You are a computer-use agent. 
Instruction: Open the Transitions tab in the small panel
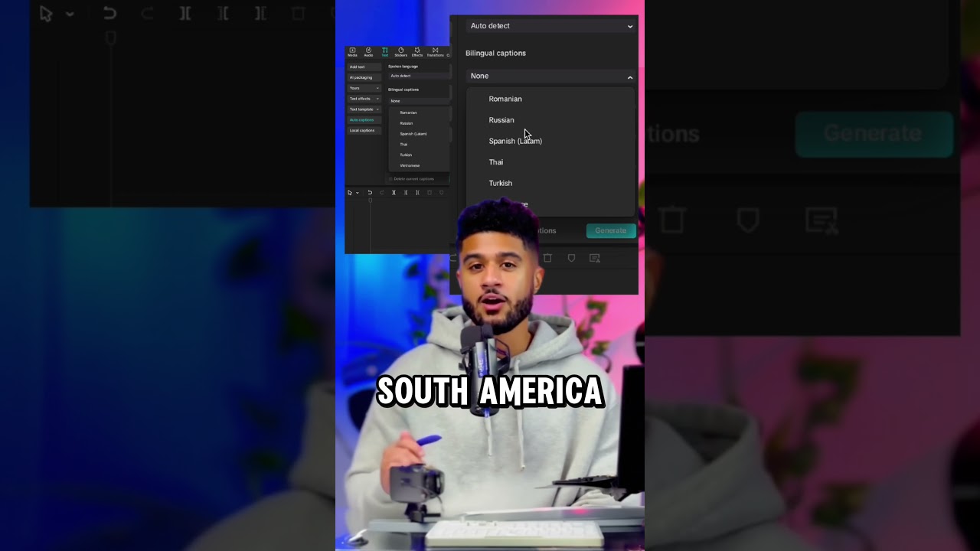(435, 52)
